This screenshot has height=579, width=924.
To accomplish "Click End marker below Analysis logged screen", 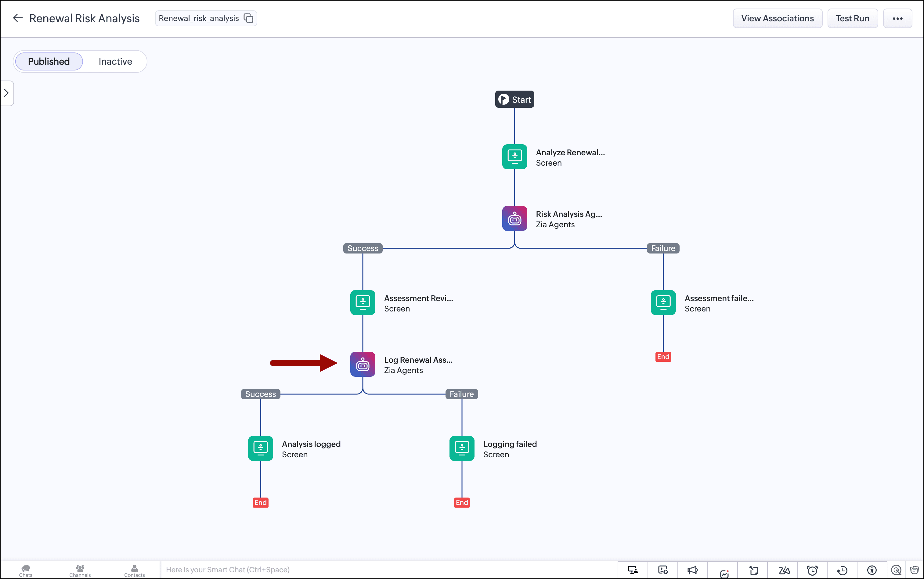I will pyautogui.click(x=261, y=502).
